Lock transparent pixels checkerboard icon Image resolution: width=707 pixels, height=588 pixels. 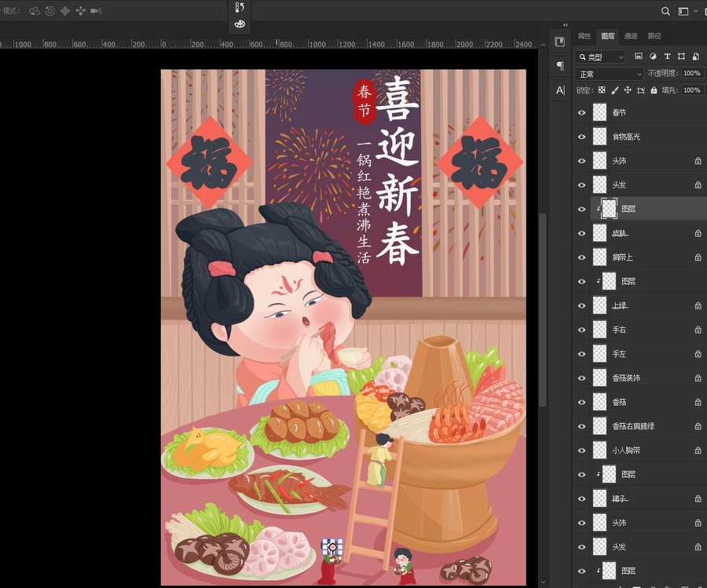pos(602,90)
